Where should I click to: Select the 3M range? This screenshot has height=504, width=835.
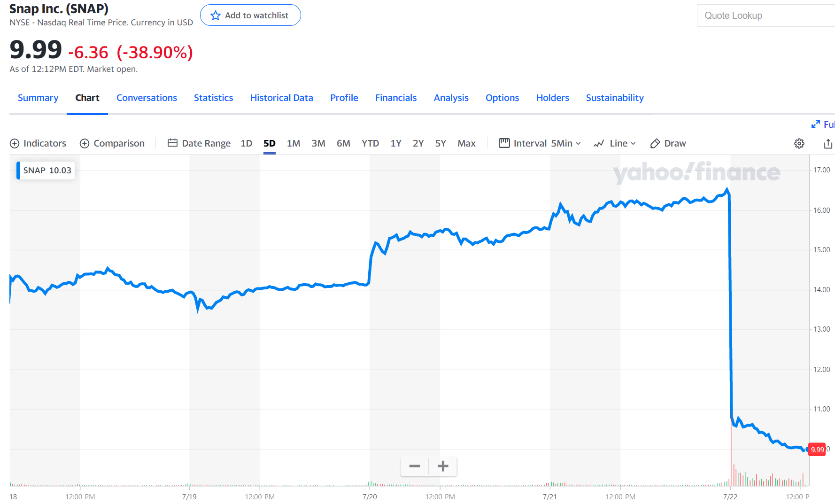pos(318,143)
